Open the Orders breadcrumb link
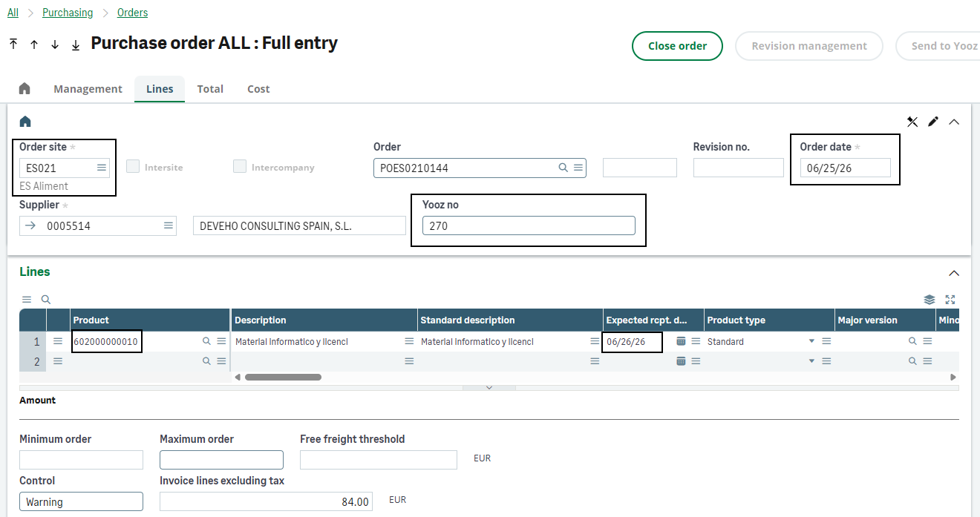 [x=132, y=13]
